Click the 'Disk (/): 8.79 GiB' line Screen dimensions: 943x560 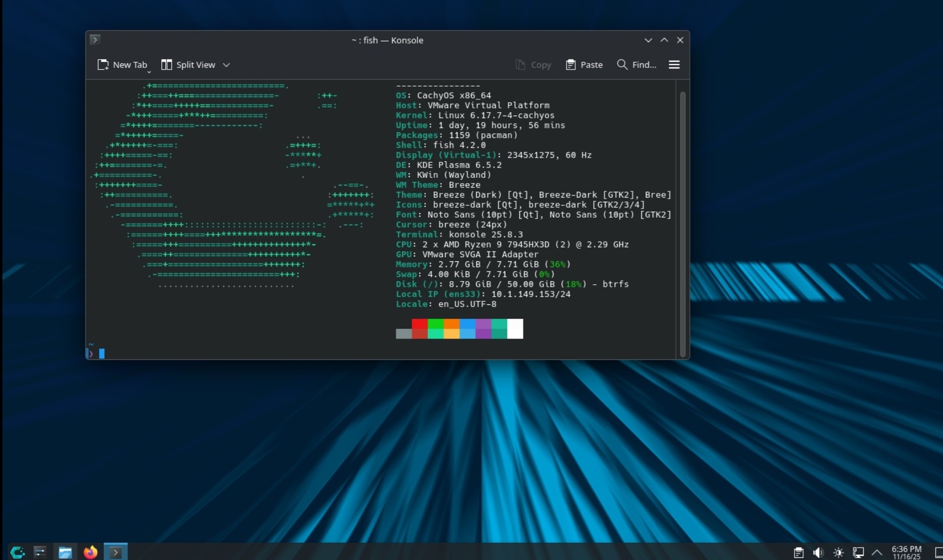tap(512, 284)
